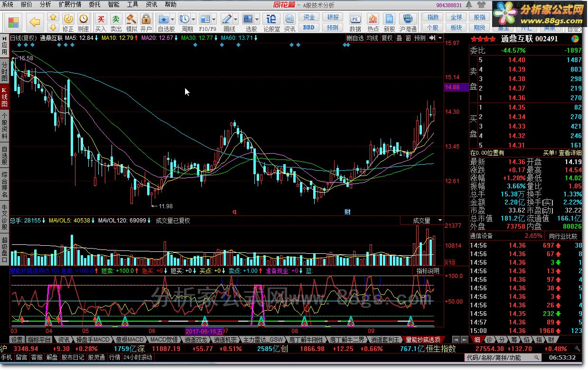Click the 2017-06-16,五 date marker on the timeline
The image size is (588, 370).
pos(204,331)
